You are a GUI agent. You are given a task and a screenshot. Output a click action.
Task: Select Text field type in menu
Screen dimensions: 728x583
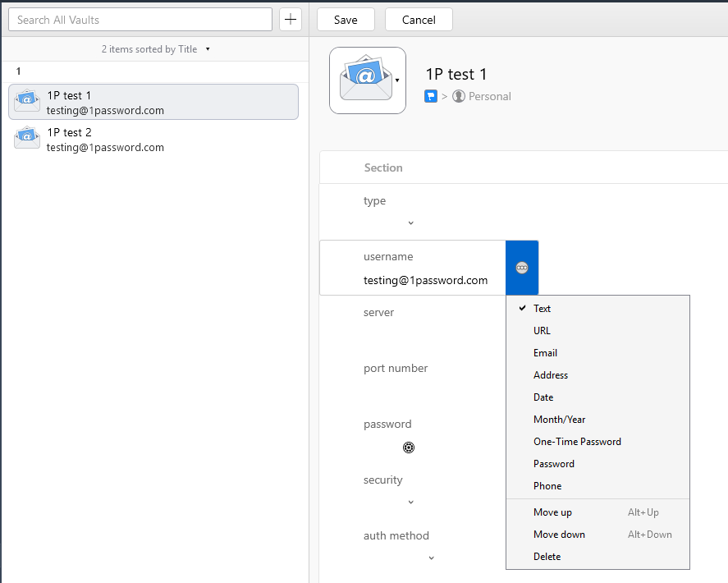(x=598, y=309)
